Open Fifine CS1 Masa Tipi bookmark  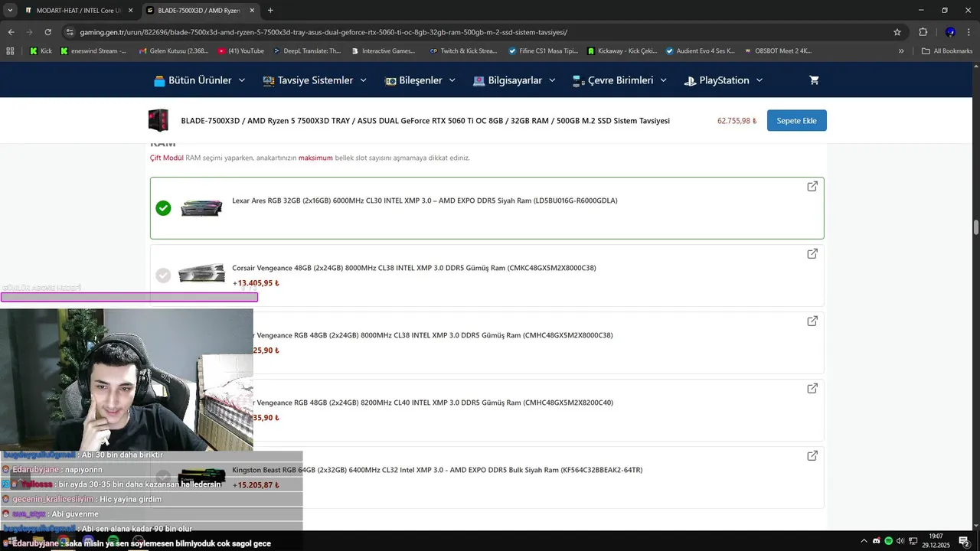coord(543,51)
